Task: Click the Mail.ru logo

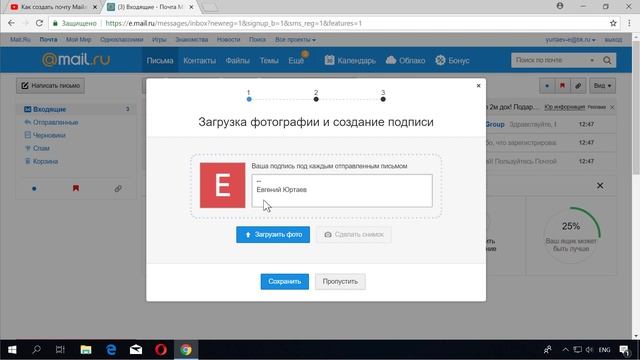Action: (76, 60)
